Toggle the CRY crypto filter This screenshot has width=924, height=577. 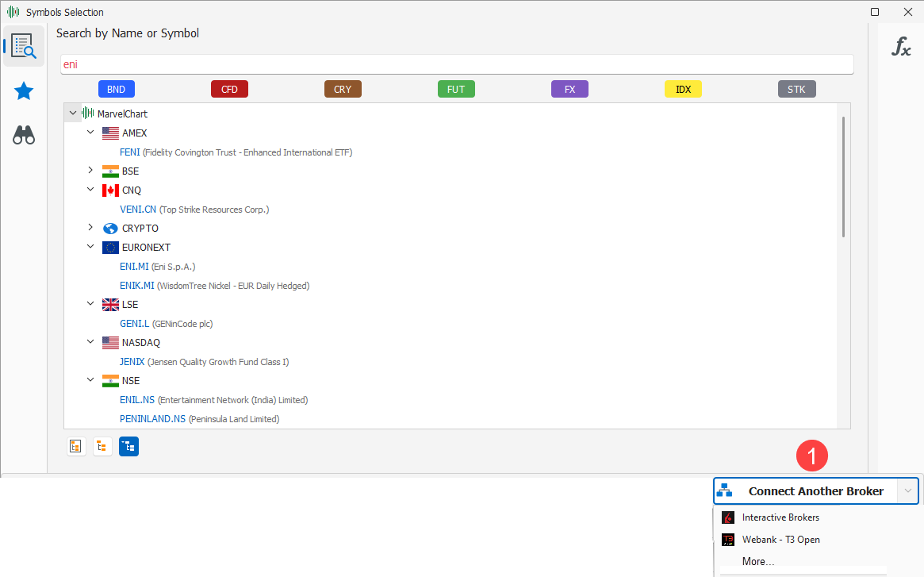343,89
